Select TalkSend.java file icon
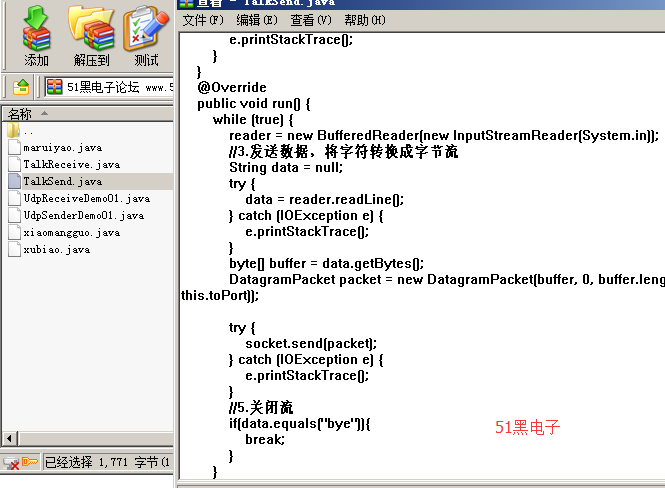665x488 pixels. coord(14,181)
